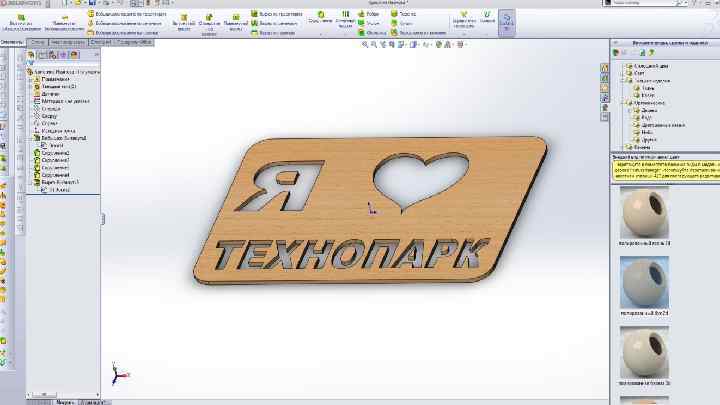This screenshot has width=720, height=405.
Task: Open the PropertyManager tab icon
Action: pos(42,55)
